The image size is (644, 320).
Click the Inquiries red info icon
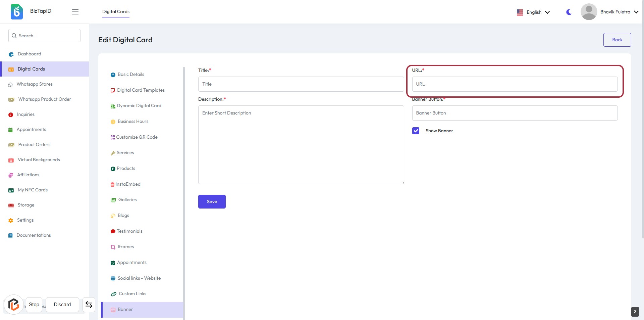click(x=11, y=115)
